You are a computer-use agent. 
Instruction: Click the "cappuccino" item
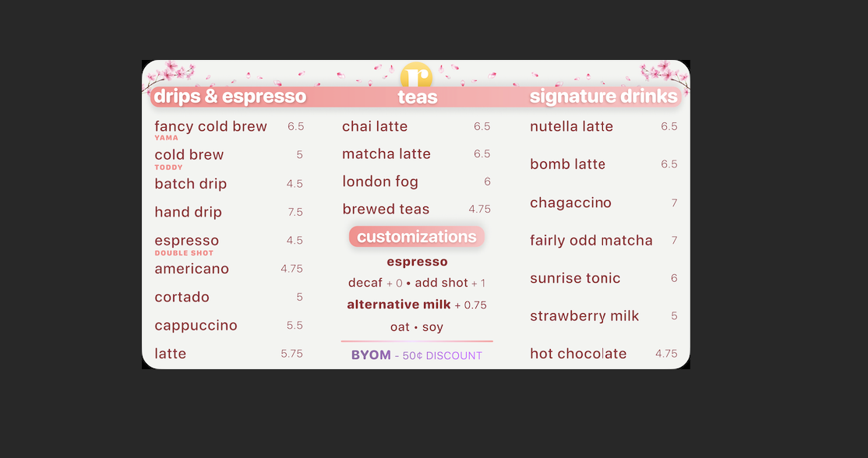pos(196,326)
